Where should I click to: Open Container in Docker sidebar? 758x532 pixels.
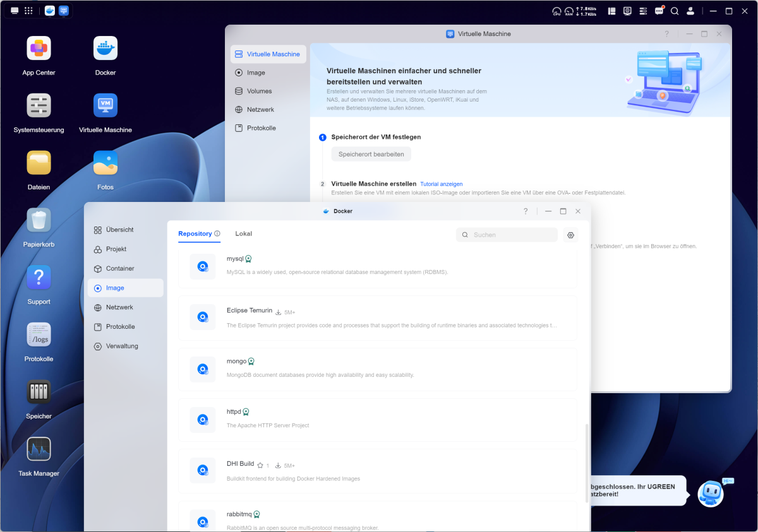tap(125, 268)
